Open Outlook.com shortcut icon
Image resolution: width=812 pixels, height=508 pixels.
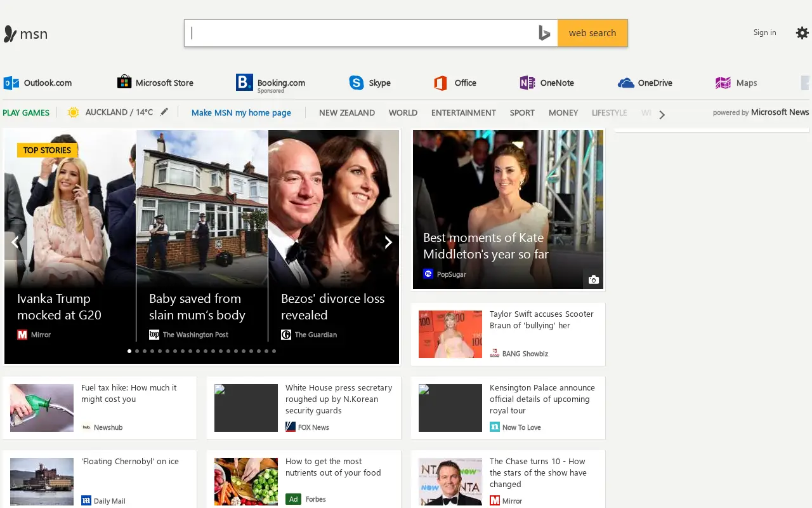tap(11, 83)
